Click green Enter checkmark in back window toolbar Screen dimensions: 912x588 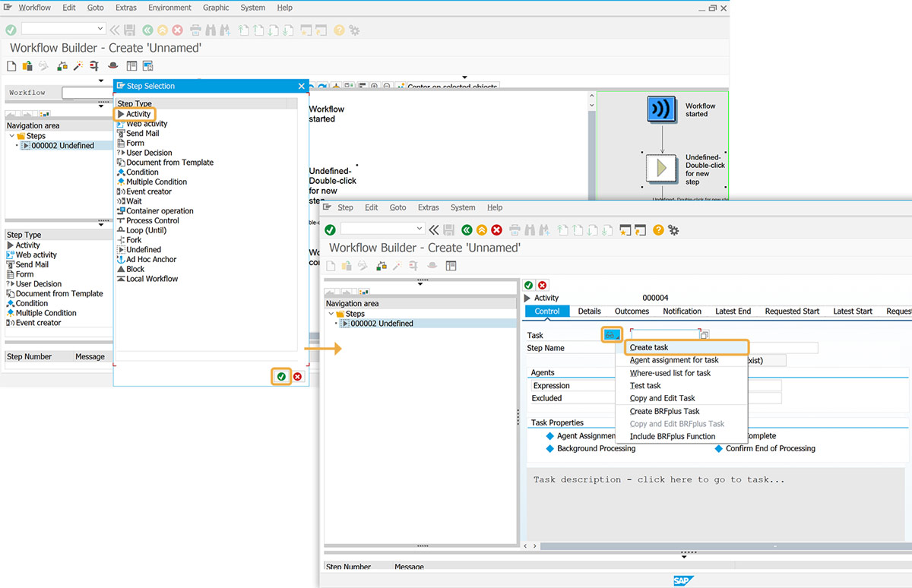pos(11,30)
